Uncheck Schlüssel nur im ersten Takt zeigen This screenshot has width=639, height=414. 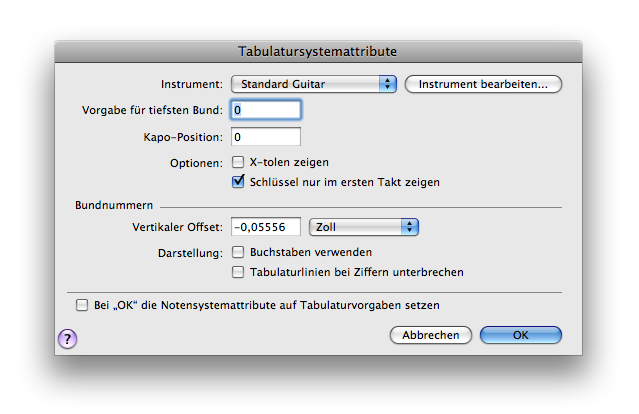click(x=239, y=182)
